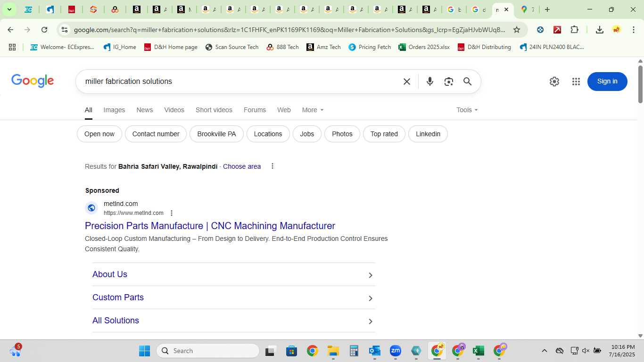
Task: Switch to News results tab
Action: (x=145, y=110)
